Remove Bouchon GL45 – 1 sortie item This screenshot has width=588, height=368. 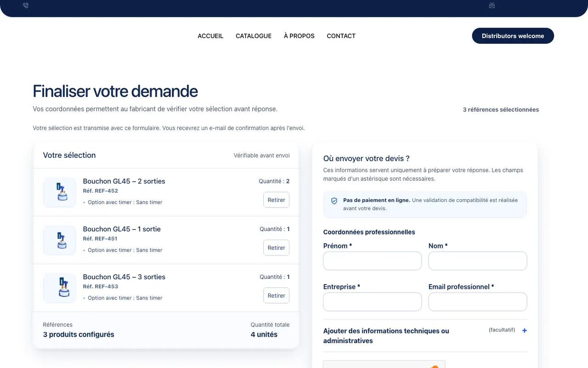[x=277, y=247]
